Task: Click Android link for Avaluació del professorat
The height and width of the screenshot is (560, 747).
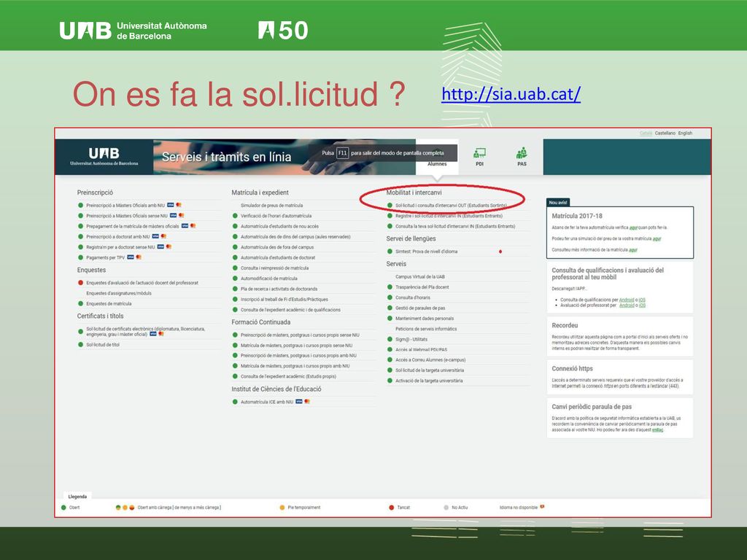Action: (x=627, y=306)
